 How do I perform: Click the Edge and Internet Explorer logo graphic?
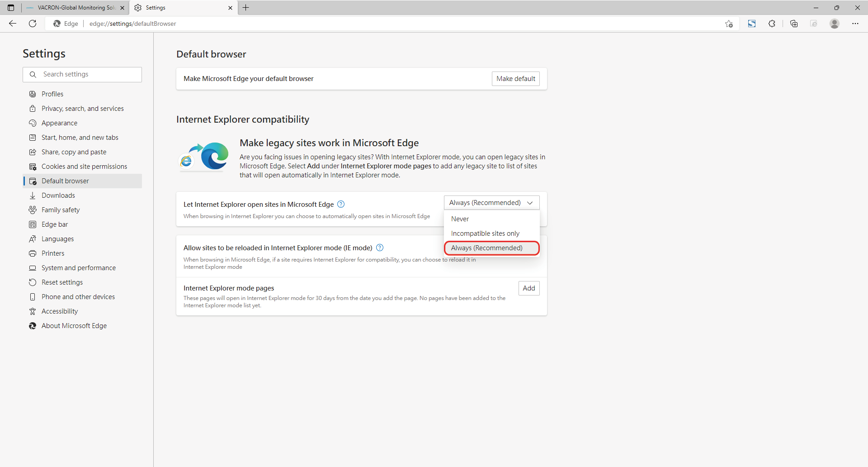click(x=204, y=157)
